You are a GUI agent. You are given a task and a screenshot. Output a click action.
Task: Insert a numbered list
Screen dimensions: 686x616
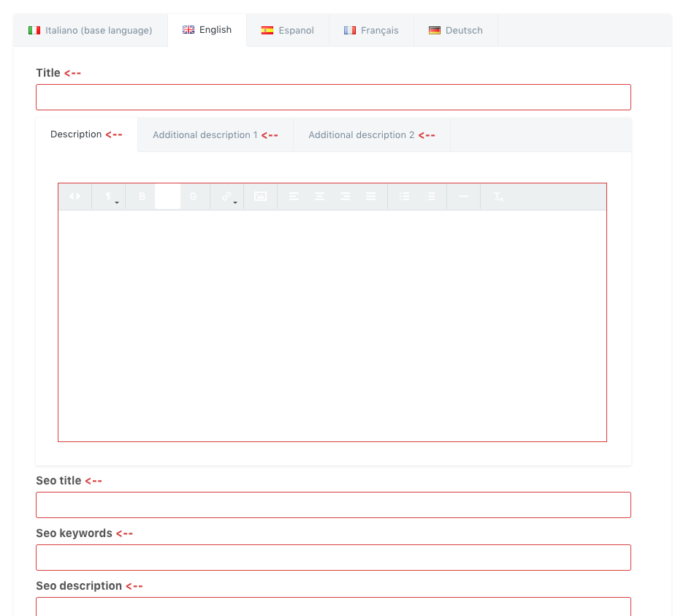(x=430, y=197)
